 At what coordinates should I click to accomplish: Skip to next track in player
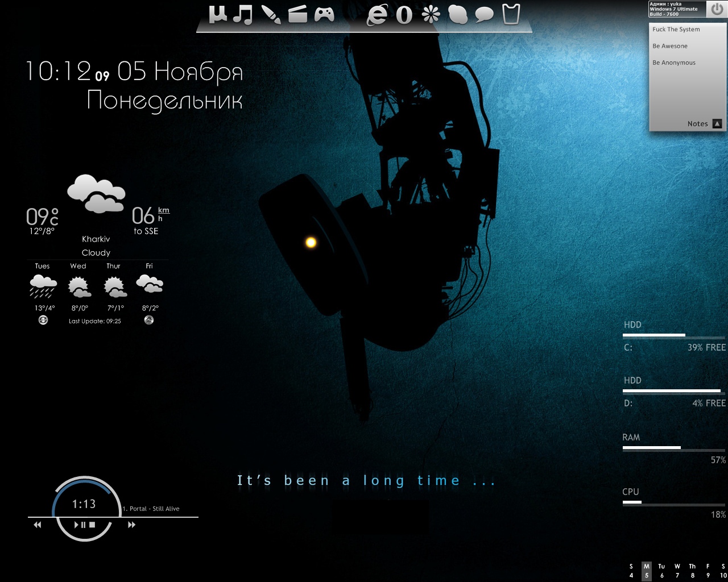[x=131, y=525]
